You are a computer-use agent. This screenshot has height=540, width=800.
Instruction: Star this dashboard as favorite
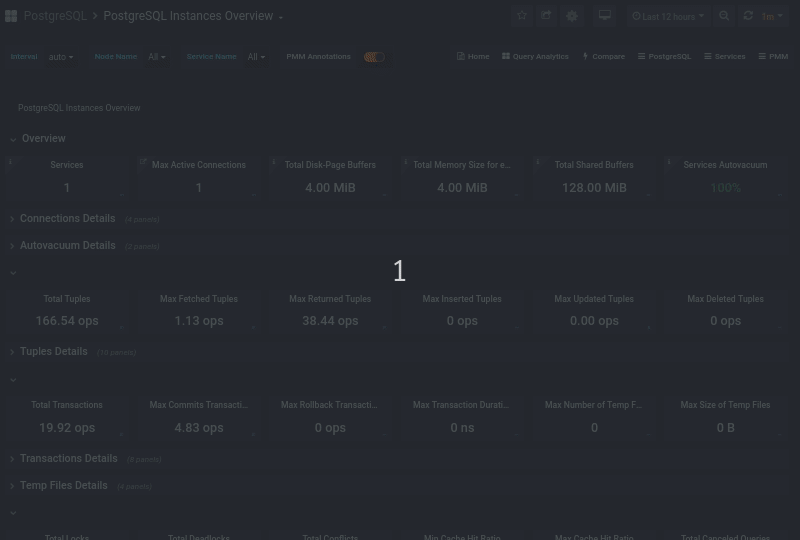pyautogui.click(x=521, y=16)
